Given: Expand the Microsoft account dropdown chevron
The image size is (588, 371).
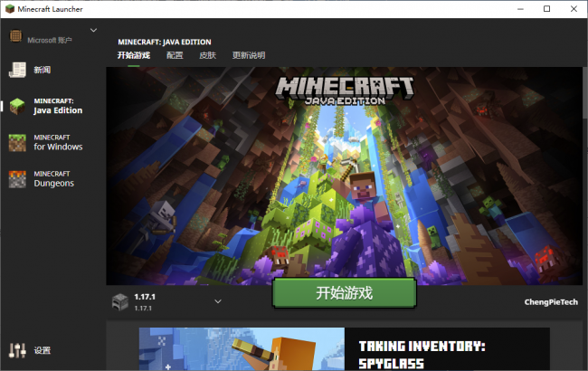Looking at the screenshot, I should tap(93, 31).
